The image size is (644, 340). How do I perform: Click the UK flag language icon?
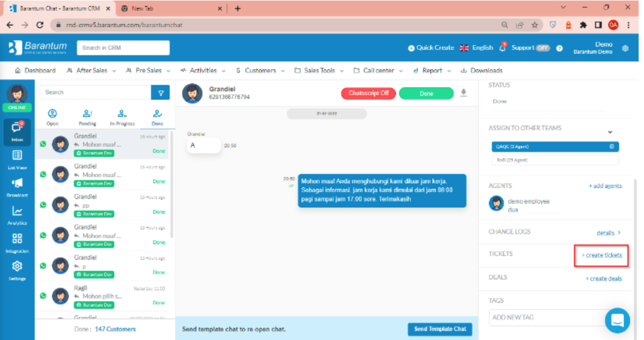click(x=464, y=48)
